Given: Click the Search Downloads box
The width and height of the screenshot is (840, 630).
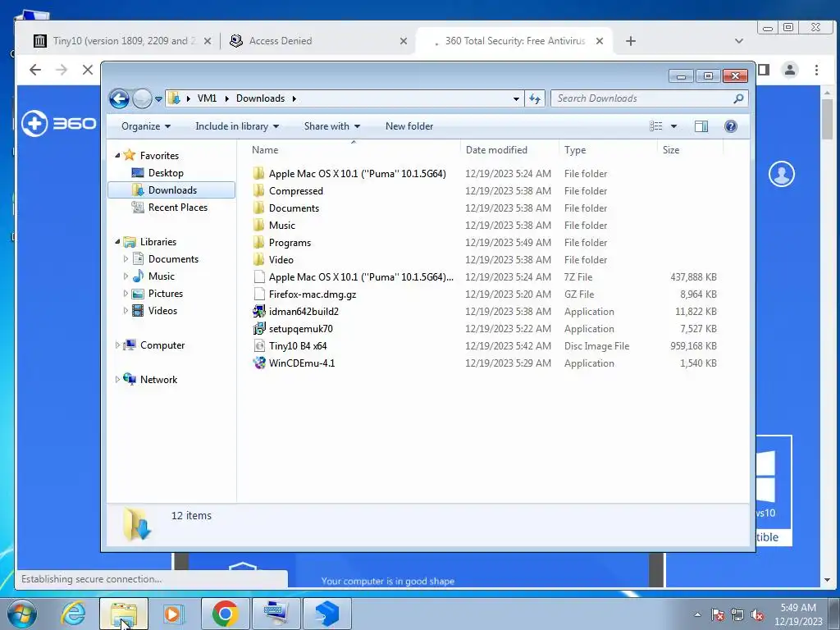Looking at the screenshot, I should click(x=650, y=98).
